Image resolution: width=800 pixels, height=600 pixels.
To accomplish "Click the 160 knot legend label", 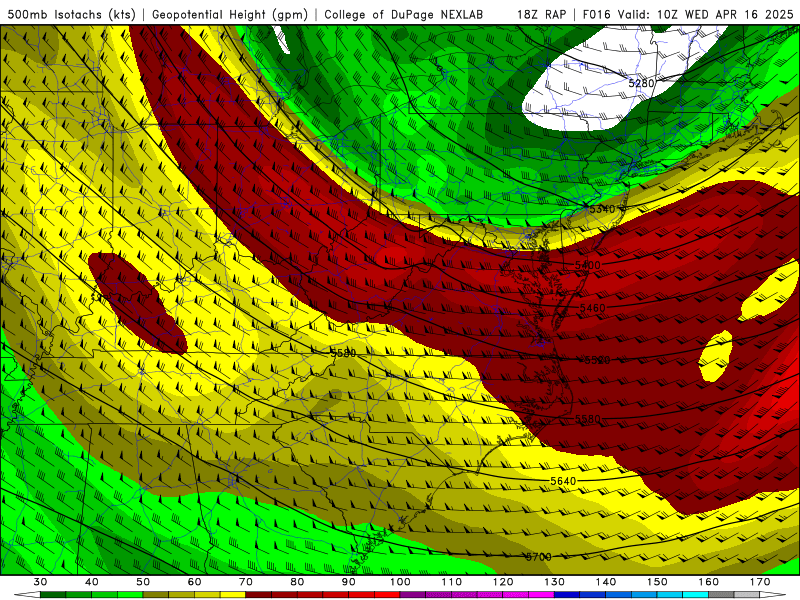I will click(709, 582).
